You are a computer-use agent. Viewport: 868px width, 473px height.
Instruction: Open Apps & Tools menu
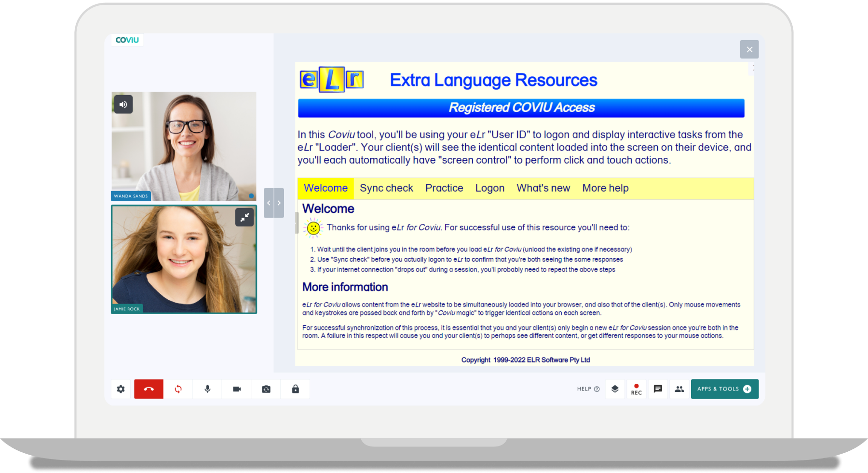click(725, 389)
